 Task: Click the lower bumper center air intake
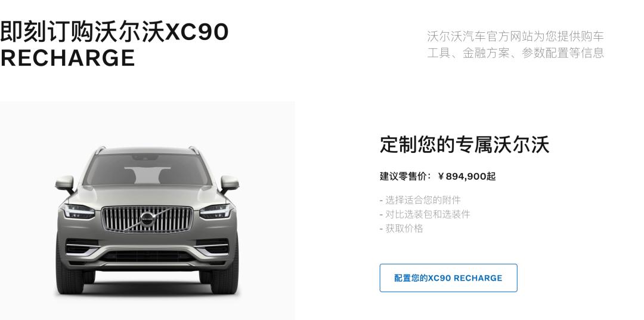pos(147,256)
